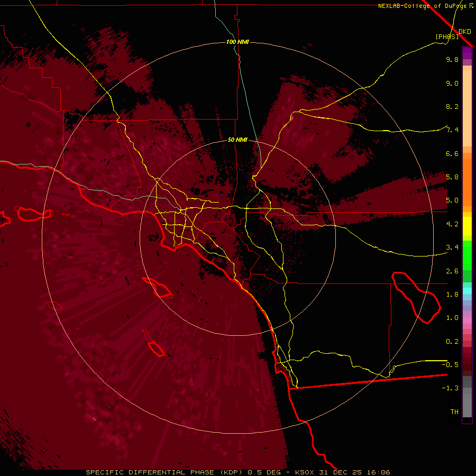Click the 0.2 scale value
Image resolution: width=476 pixels, height=476 pixels.
[452, 342]
